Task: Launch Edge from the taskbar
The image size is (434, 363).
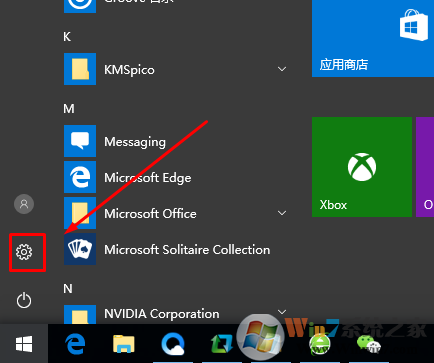Action: (75, 344)
